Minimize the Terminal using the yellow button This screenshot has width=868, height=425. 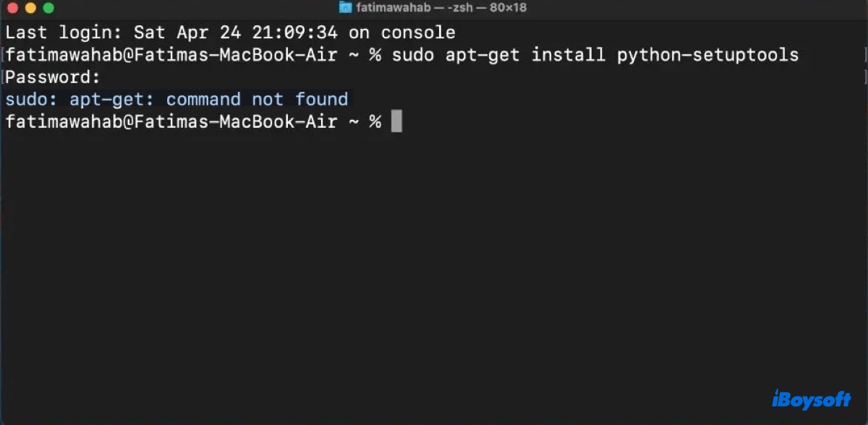[30, 8]
